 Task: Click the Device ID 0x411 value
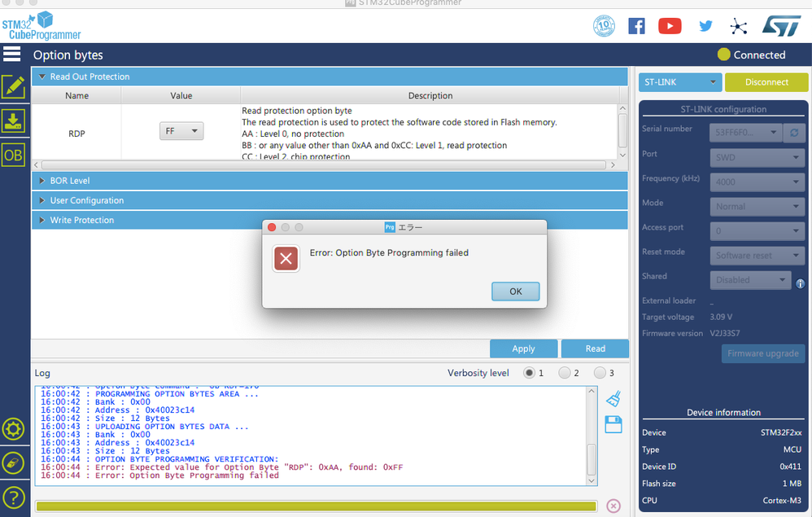790,467
